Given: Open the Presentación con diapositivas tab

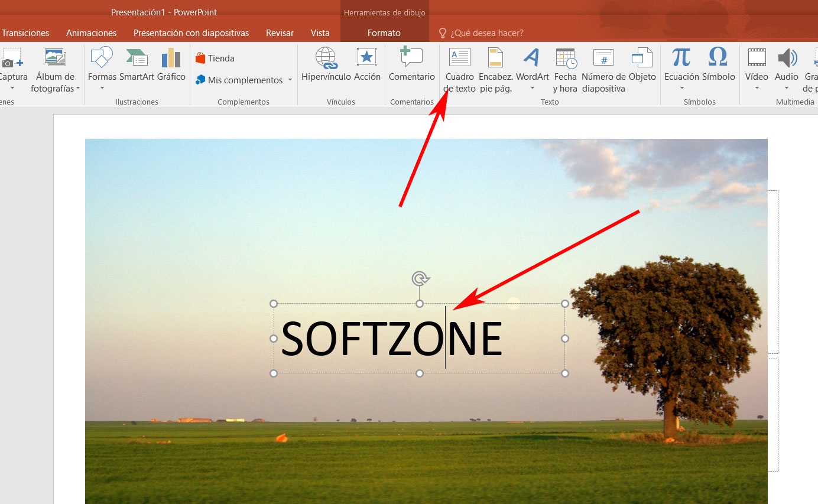Looking at the screenshot, I should (191, 33).
